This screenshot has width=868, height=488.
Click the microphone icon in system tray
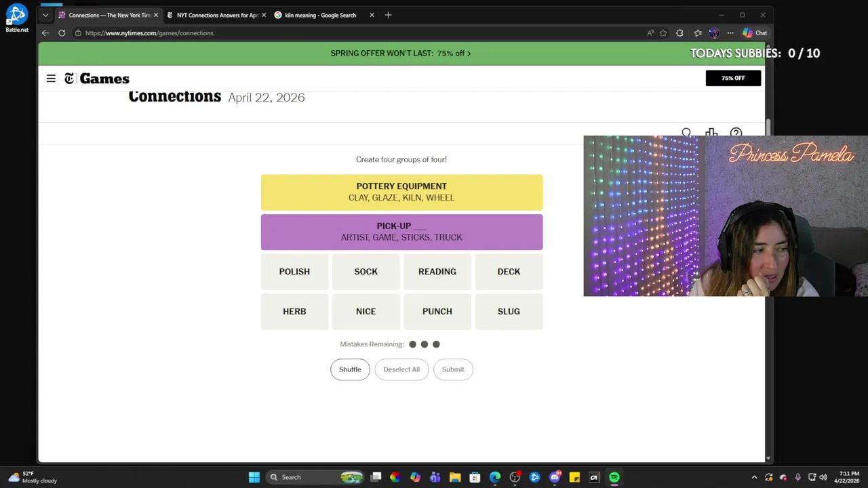pos(797,477)
